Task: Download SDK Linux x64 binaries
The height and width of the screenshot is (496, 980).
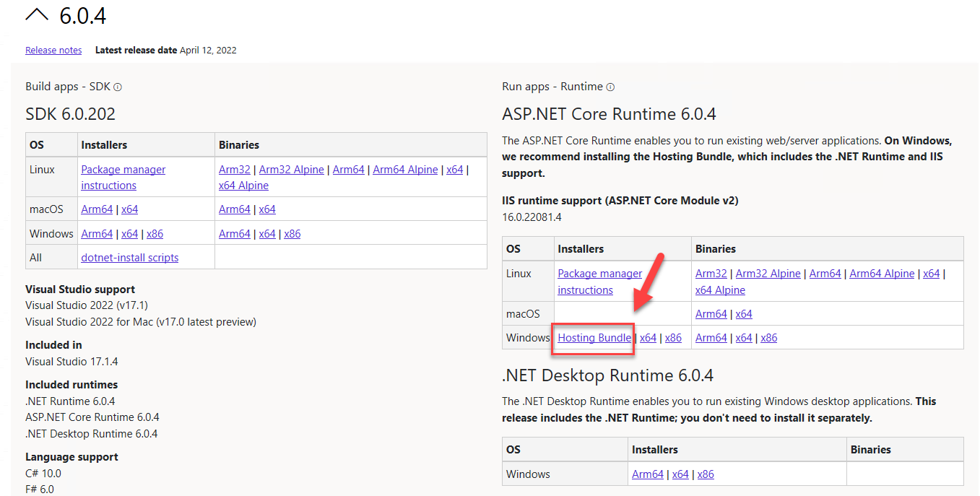Action: coord(455,170)
